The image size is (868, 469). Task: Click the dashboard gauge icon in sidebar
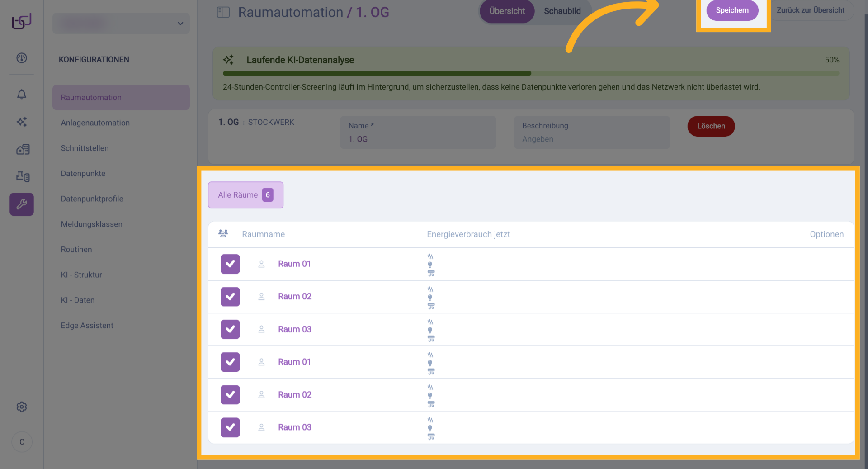point(22,58)
